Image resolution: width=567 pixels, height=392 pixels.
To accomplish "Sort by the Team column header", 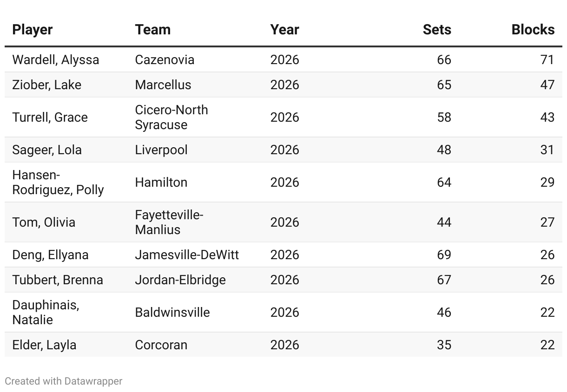I will pyautogui.click(x=153, y=30).
